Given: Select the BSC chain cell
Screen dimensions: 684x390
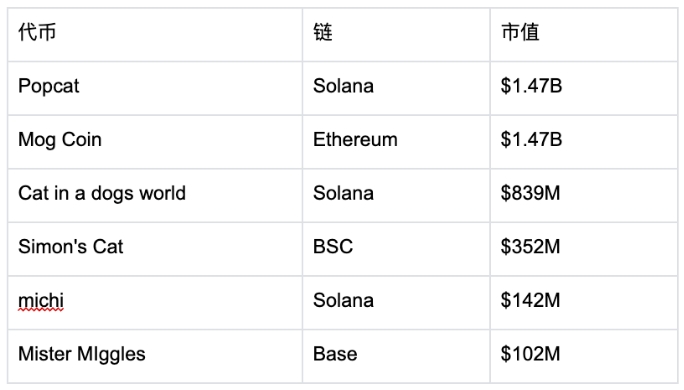Looking at the screenshot, I should [396, 249].
